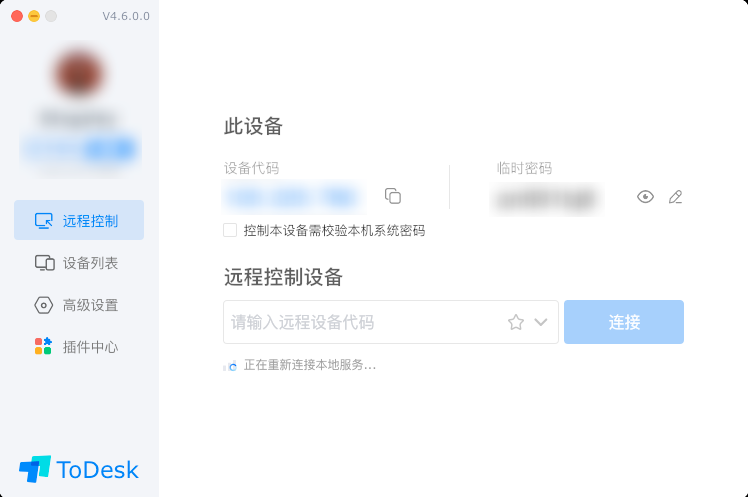This screenshot has width=748, height=497.
Task: Click the blurred blue account button
Action: 80,149
